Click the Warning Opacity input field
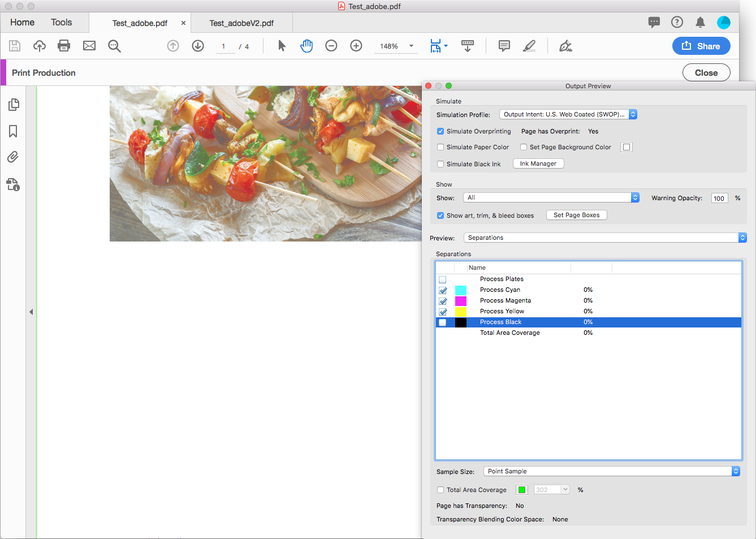Viewport: 756px width, 539px height. click(719, 198)
